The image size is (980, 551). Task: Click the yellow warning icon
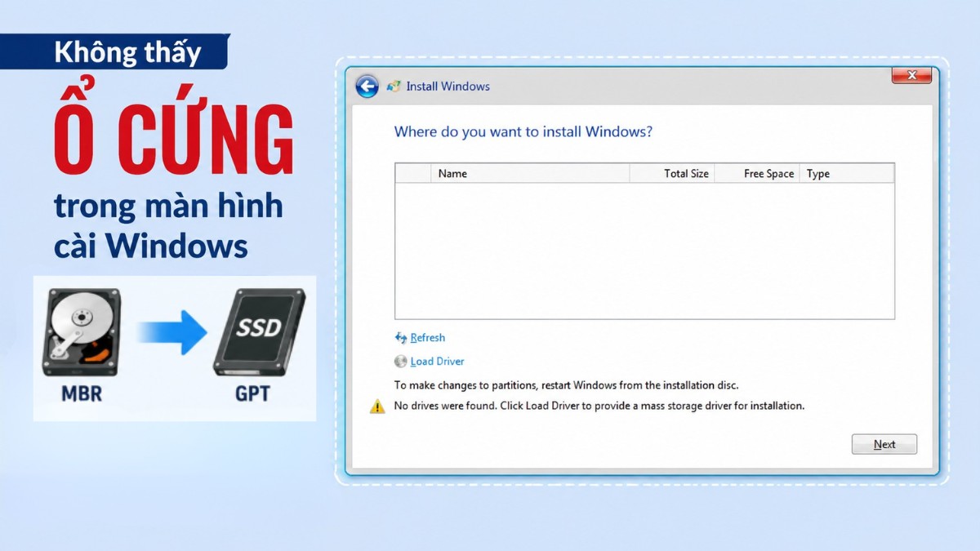377,407
